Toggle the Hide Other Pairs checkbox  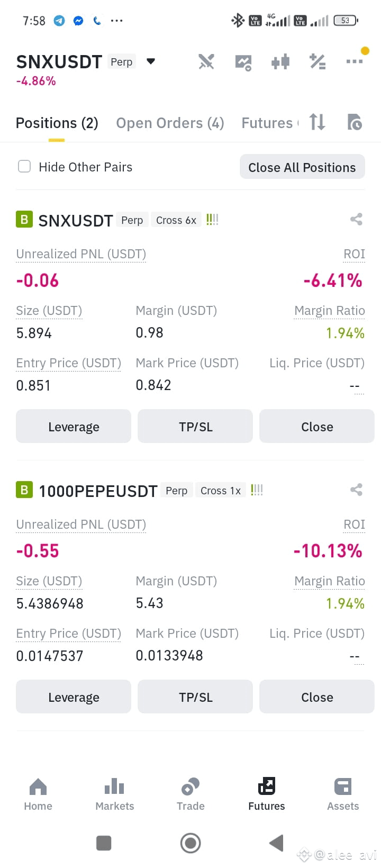(x=24, y=167)
